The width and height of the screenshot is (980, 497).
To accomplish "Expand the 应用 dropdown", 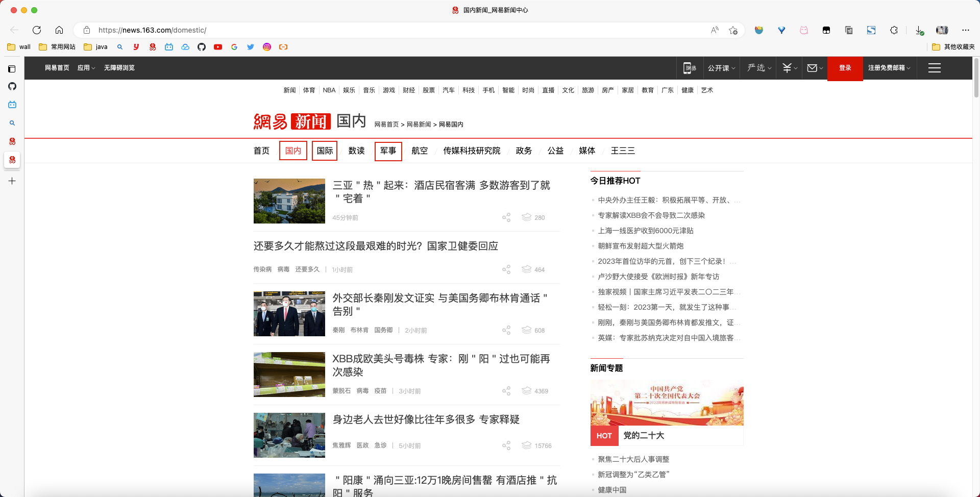I will click(x=86, y=68).
